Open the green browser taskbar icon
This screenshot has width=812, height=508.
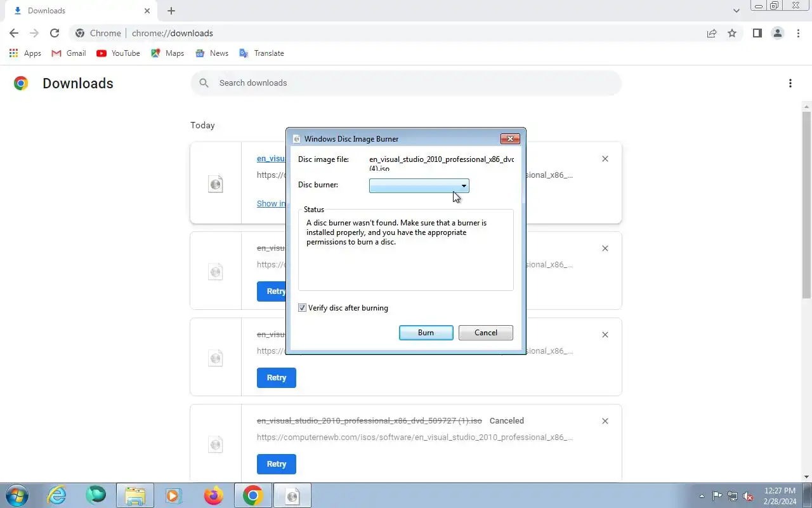point(96,495)
